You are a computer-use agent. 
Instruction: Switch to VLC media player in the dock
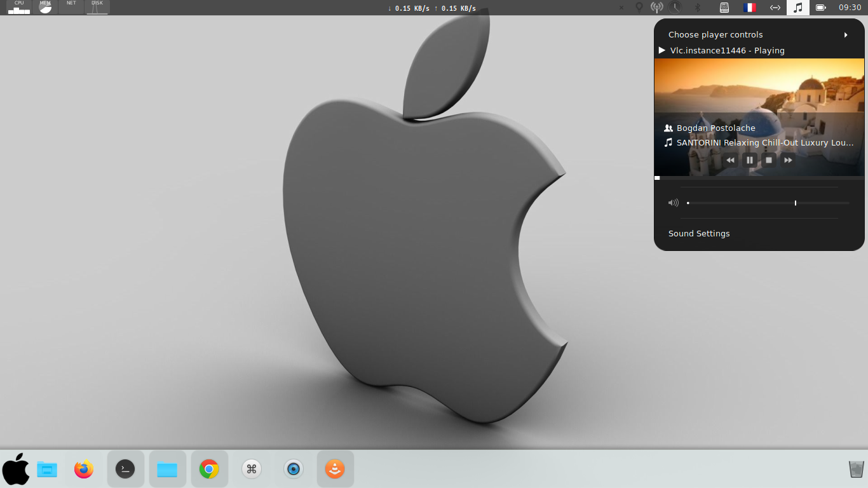point(335,470)
